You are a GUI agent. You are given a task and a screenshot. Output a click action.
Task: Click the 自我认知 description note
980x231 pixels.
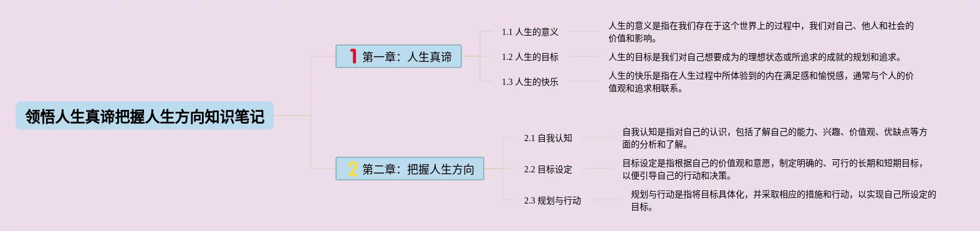(x=775, y=138)
